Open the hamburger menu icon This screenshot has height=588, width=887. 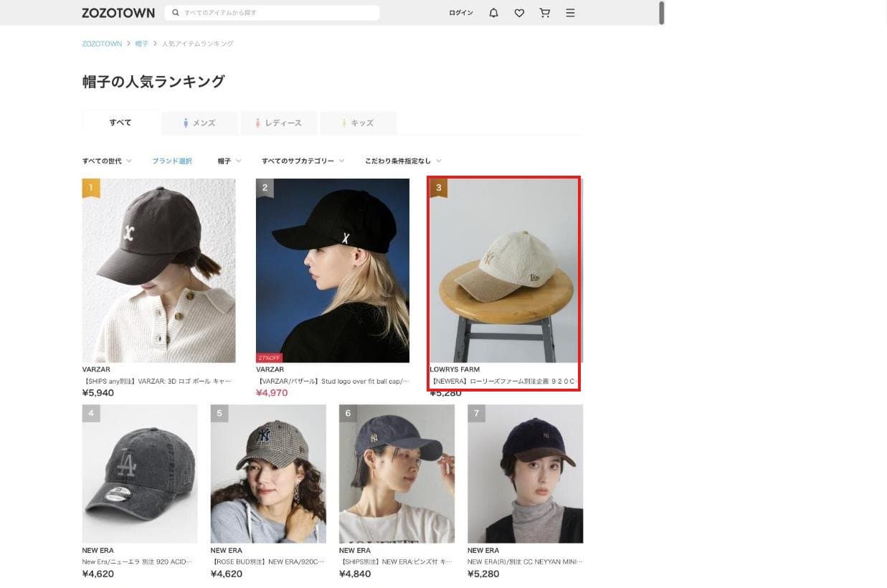click(570, 13)
